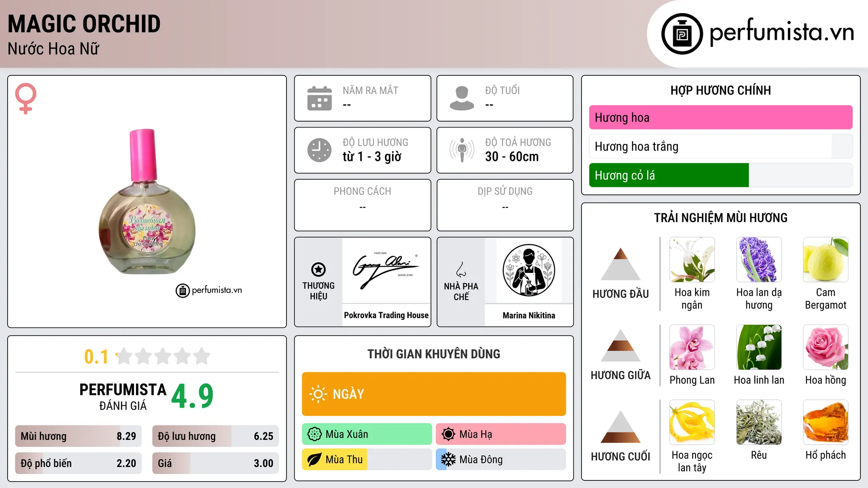
Task: Click the sillage value "30 - 60cm"
Action: point(512,157)
